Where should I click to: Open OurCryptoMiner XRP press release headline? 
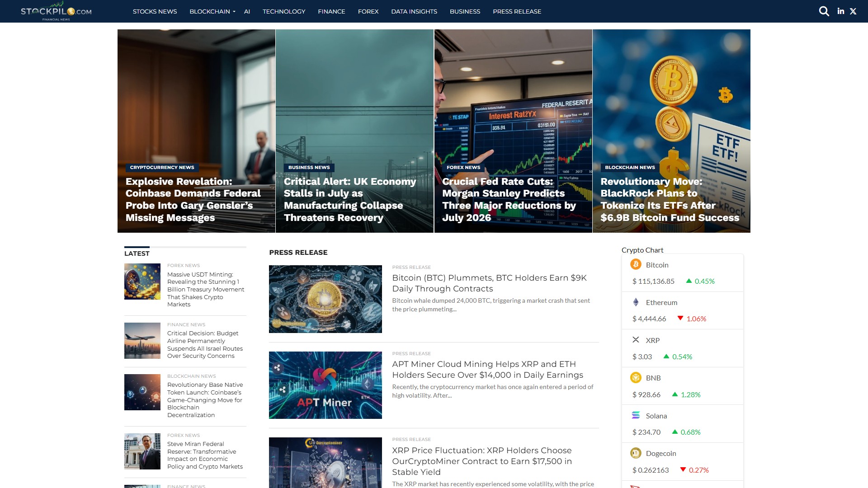click(x=482, y=461)
